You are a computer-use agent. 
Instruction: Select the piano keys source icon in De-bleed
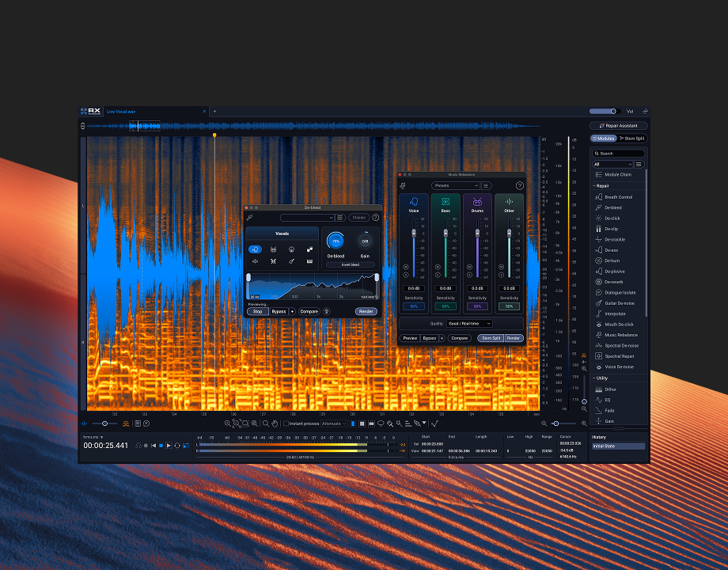click(309, 261)
